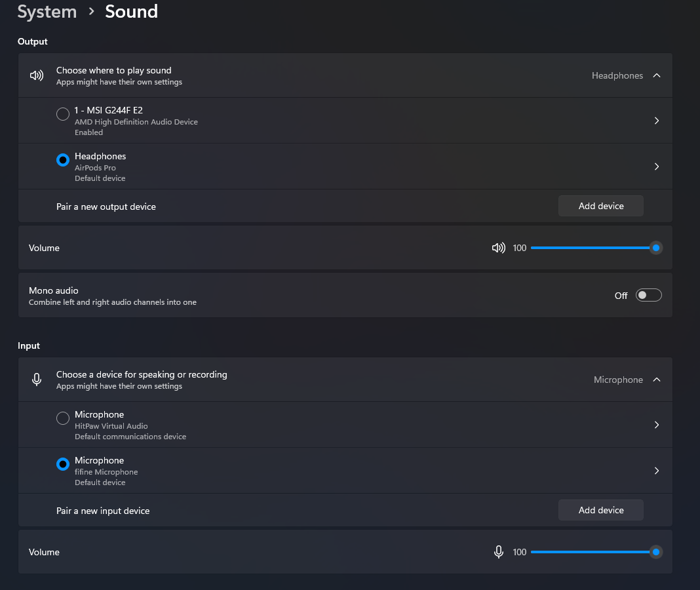Open fifine Microphone properties arrow
Image resolution: width=700 pixels, height=590 pixels.
pos(656,471)
